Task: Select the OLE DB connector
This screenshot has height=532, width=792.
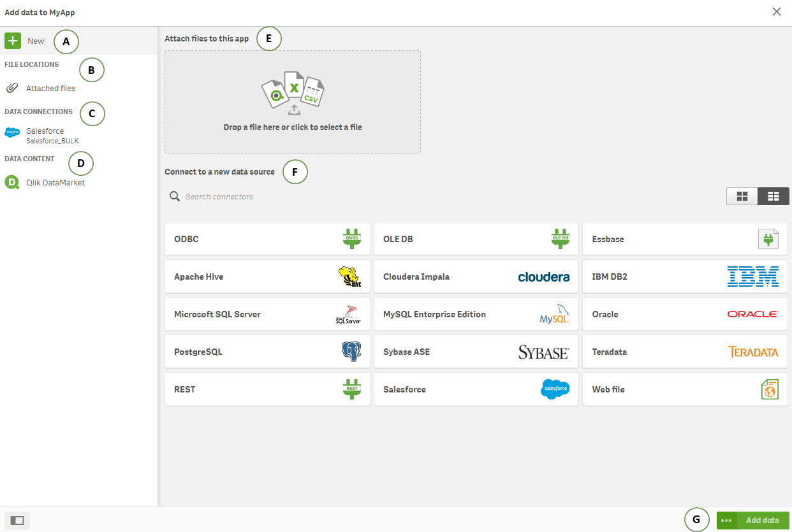Action: click(x=476, y=239)
